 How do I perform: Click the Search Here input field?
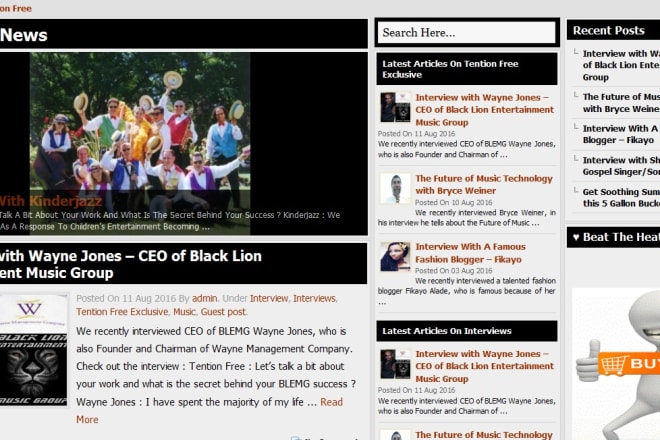(467, 32)
